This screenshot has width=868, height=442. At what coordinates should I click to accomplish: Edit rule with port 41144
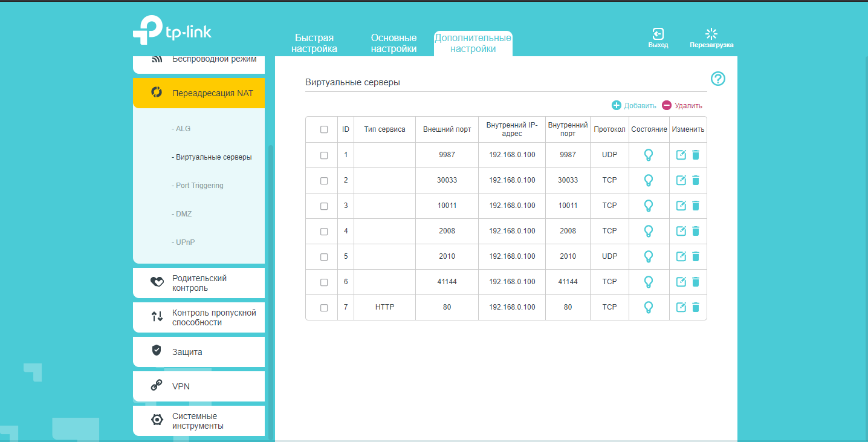pyautogui.click(x=681, y=282)
